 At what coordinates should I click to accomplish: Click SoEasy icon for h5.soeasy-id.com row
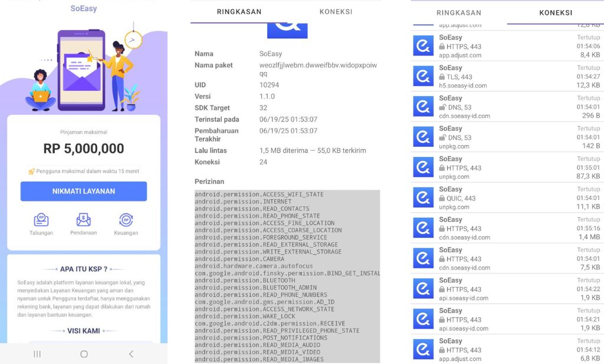(424, 76)
